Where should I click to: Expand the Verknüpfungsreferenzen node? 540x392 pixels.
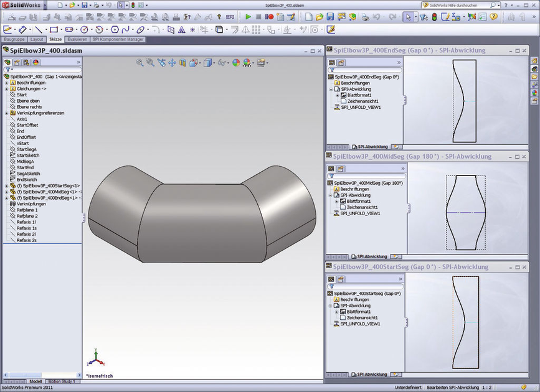[7, 113]
